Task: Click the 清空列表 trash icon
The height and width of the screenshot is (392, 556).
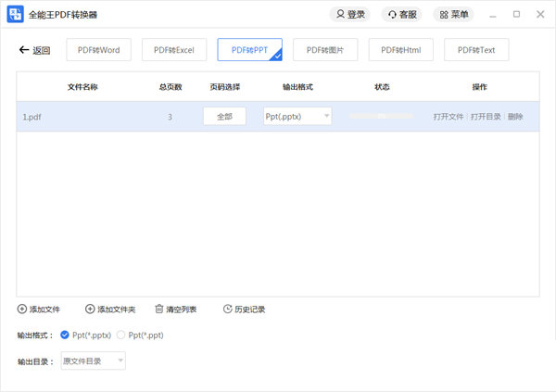Action: point(159,309)
